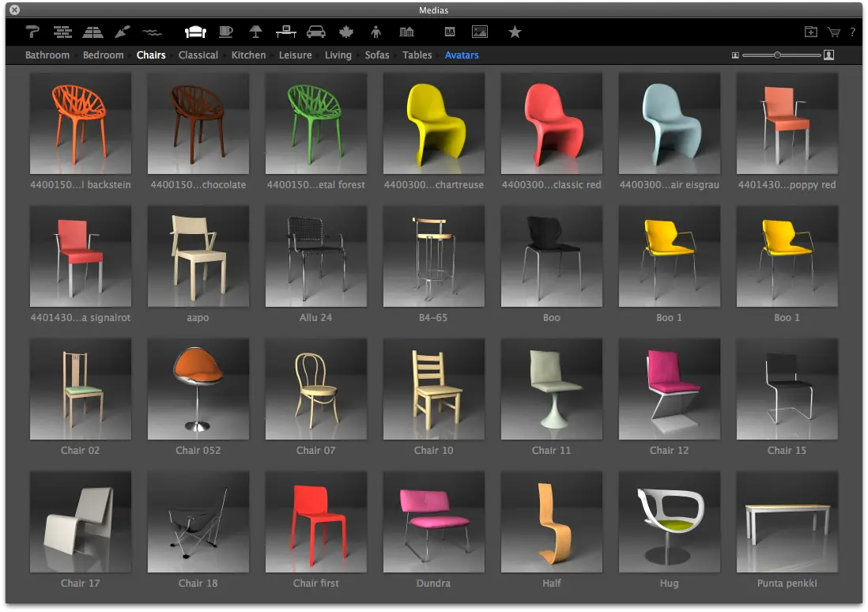The image size is (868, 612).
Task: Open the help question mark icon
Action: point(852,32)
